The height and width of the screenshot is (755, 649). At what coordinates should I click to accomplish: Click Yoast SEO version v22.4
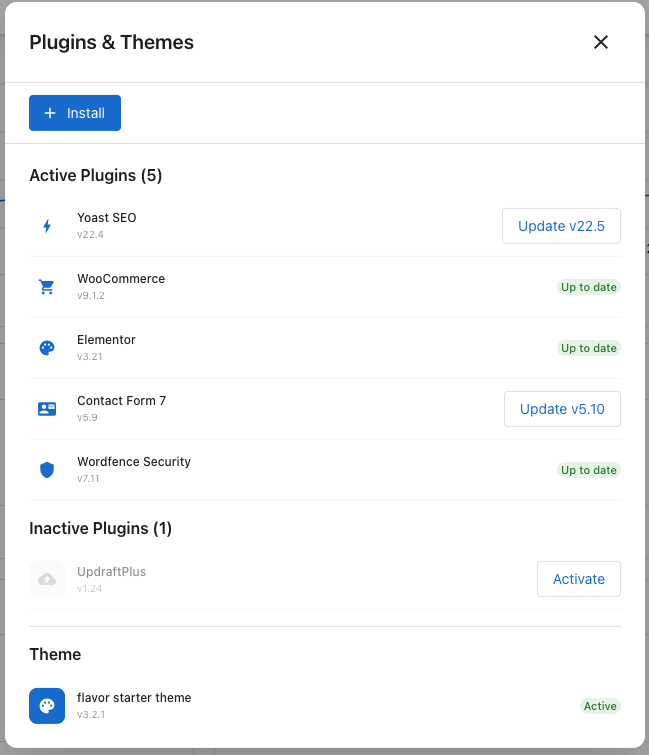(x=90, y=234)
